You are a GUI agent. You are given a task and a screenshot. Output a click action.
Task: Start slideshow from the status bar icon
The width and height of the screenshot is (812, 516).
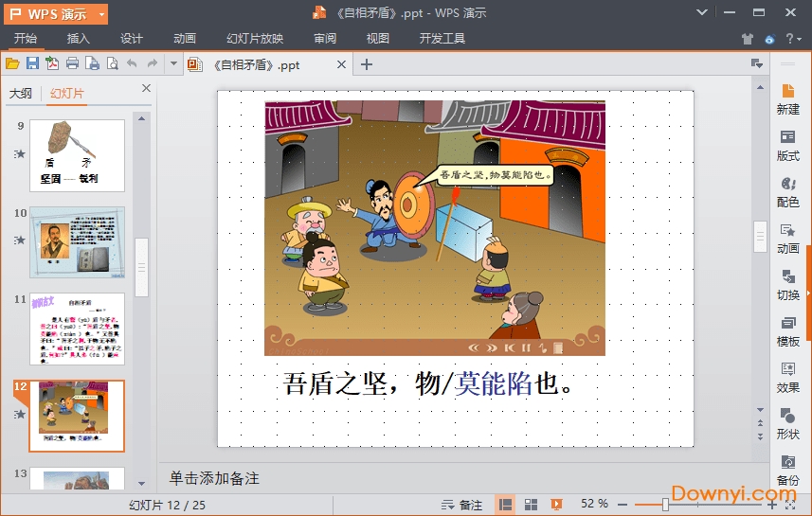(x=557, y=504)
